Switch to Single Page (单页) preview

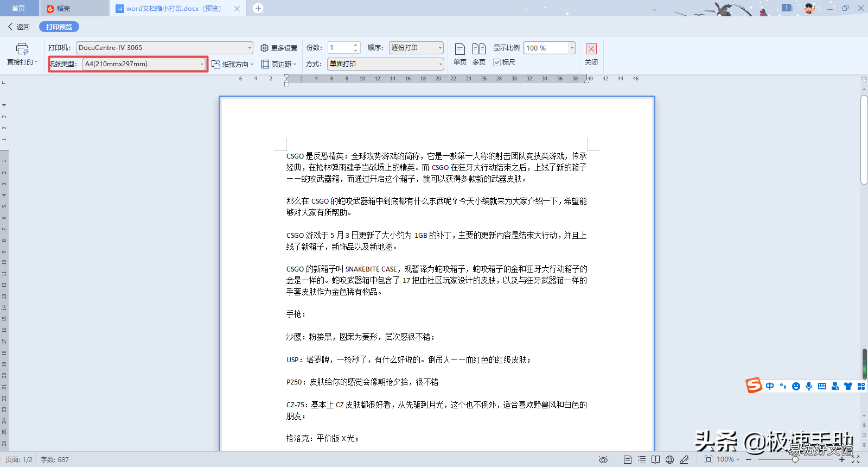460,55
